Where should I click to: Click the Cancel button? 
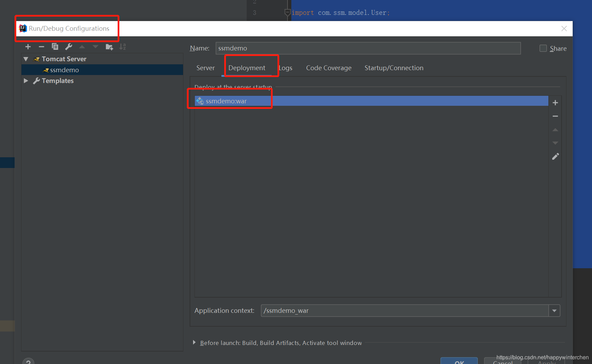503,362
